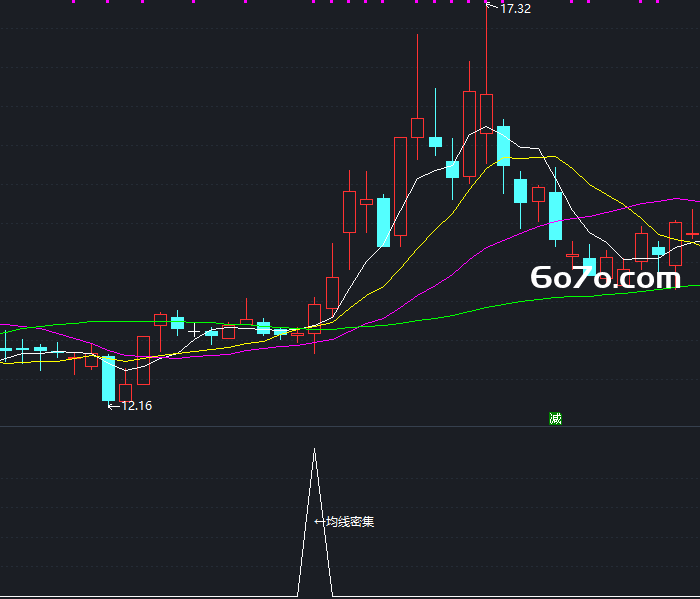Click the red candle with 17.32 high wick
This screenshot has width=700, height=599.
(x=487, y=114)
